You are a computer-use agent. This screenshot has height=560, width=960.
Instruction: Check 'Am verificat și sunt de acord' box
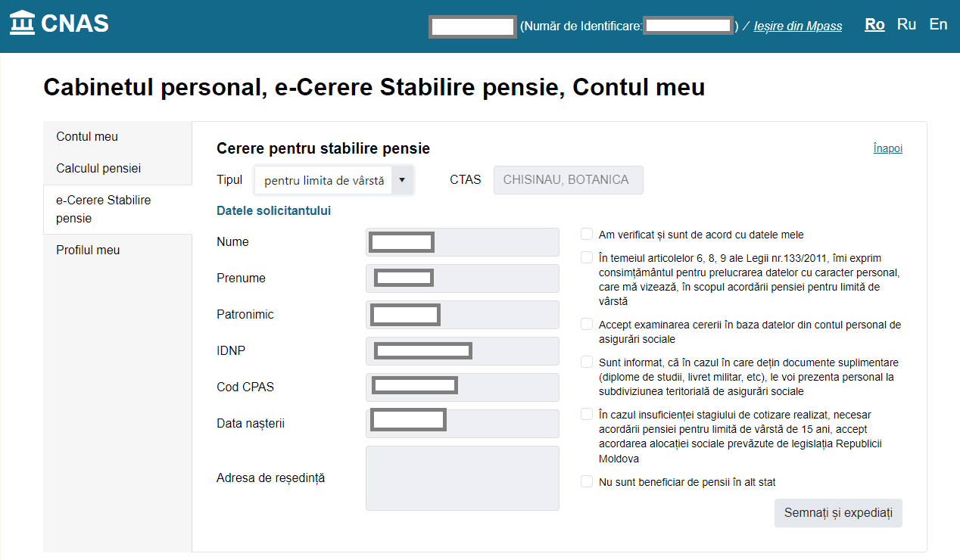tap(587, 234)
